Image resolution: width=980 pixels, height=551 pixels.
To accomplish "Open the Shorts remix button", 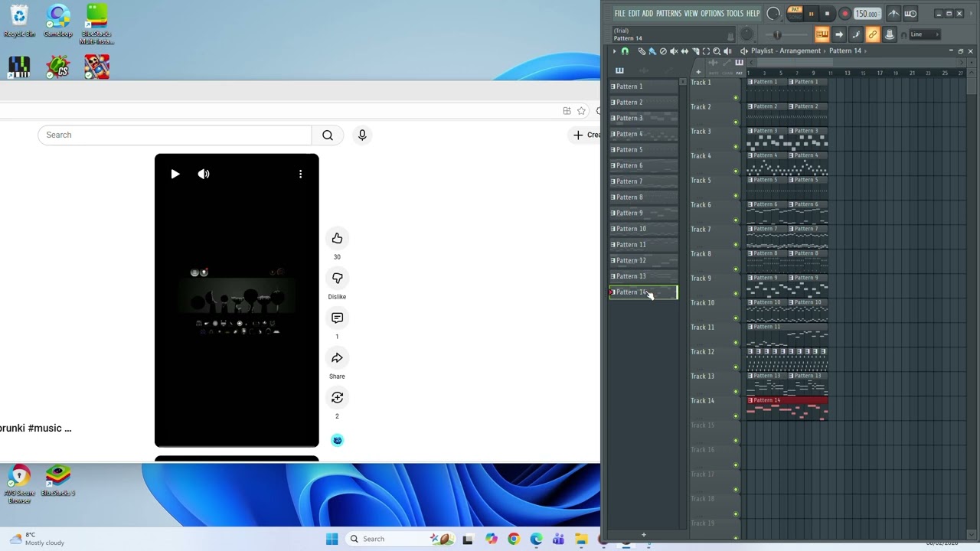I will coord(337,397).
